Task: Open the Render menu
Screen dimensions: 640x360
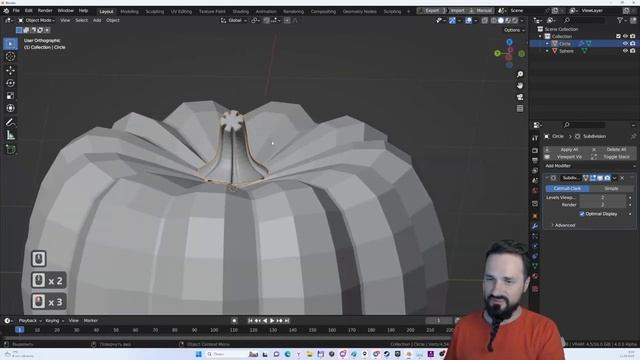Action: tap(45, 11)
